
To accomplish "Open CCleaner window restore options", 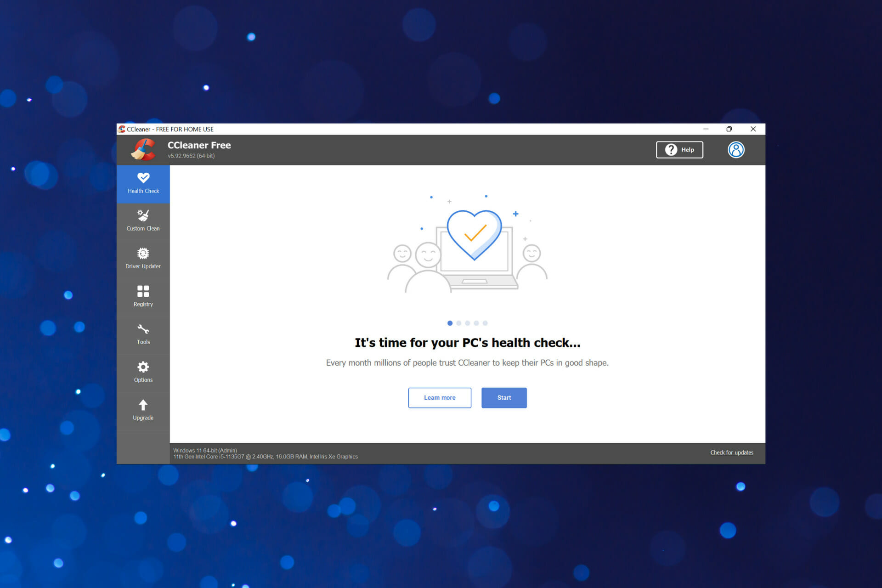I will [x=730, y=129].
